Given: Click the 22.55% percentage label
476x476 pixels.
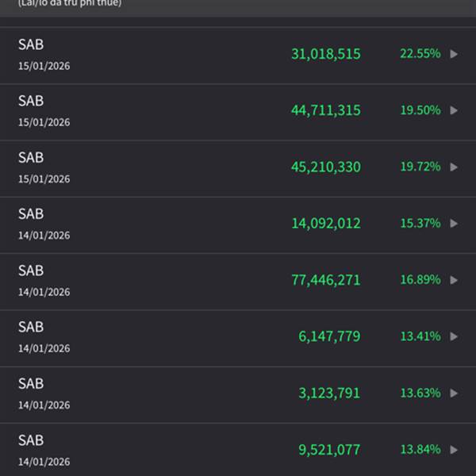Looking at the screenshot, I should 420,54.
